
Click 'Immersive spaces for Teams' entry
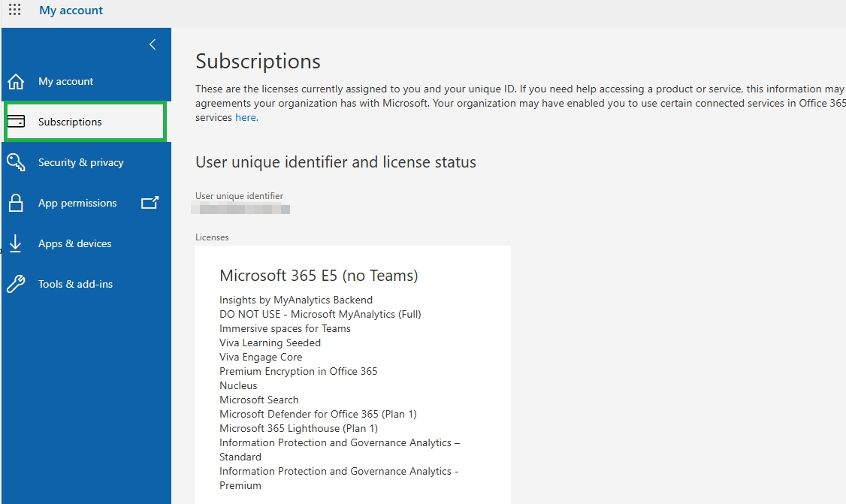point(285,329)
